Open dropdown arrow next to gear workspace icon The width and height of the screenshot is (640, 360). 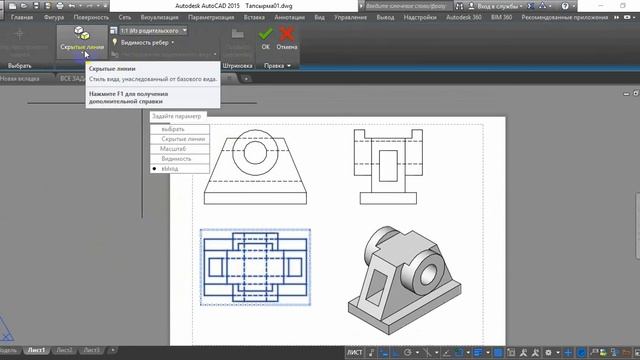[x=558, y=352]
